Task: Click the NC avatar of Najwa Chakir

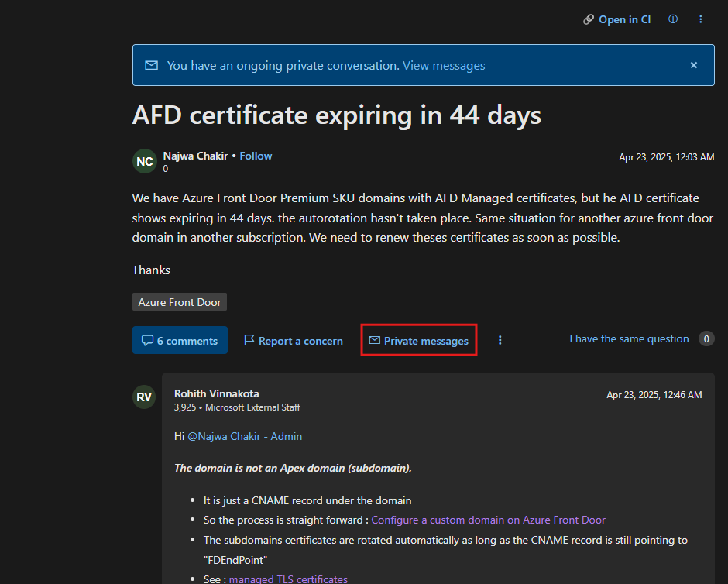Action: [x=145, y=161]
